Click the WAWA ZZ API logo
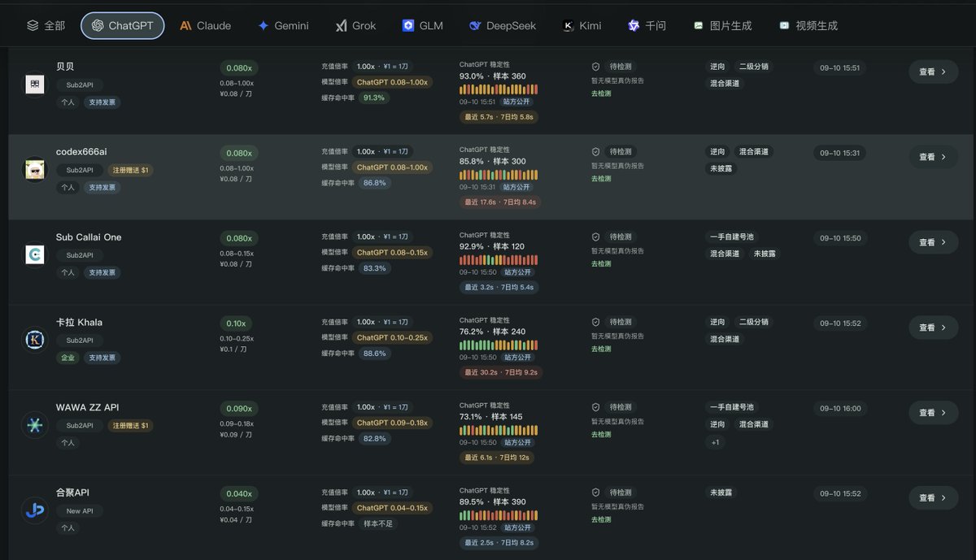Viewport: 976px width, 560px height. point(35,425)
